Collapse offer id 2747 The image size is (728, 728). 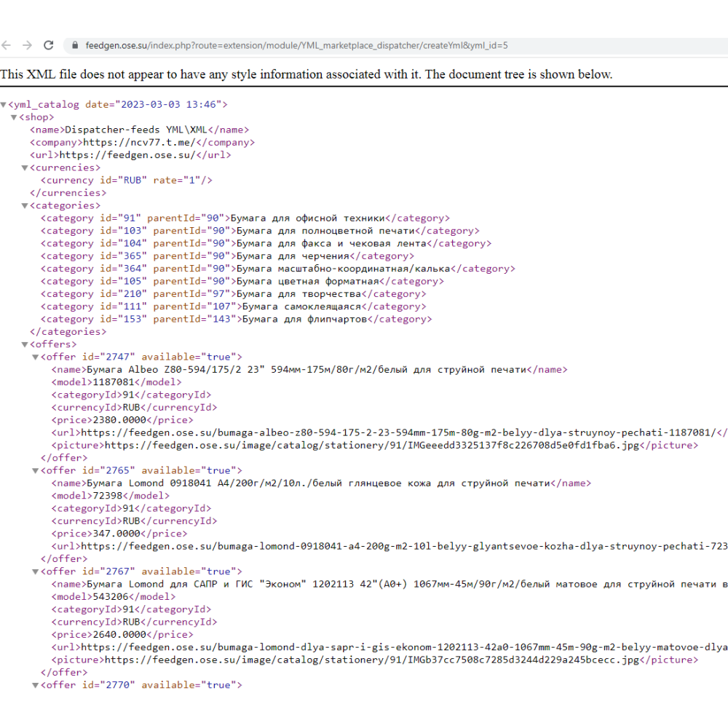(35, 357)
